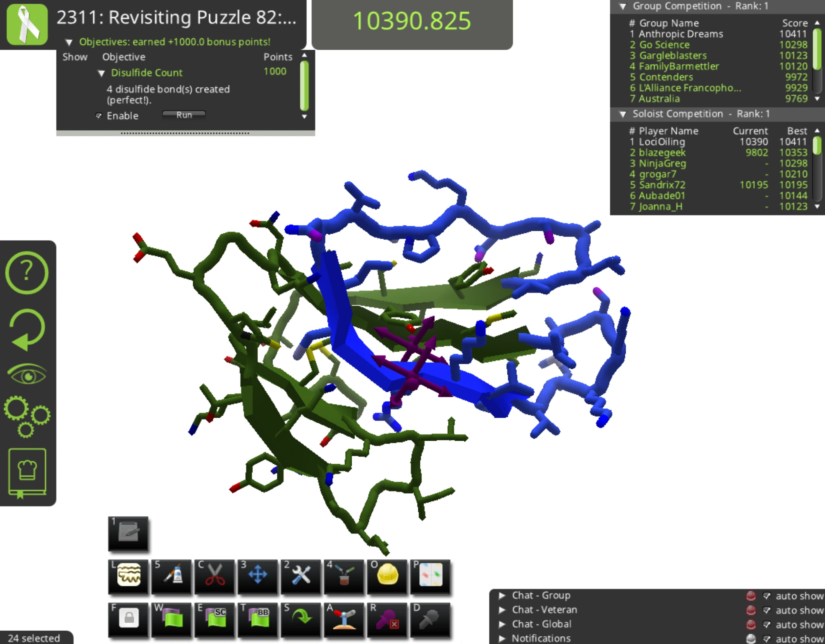
Task: Click the question mark help button
Action: pyautogui.click(x=27, y=272)
